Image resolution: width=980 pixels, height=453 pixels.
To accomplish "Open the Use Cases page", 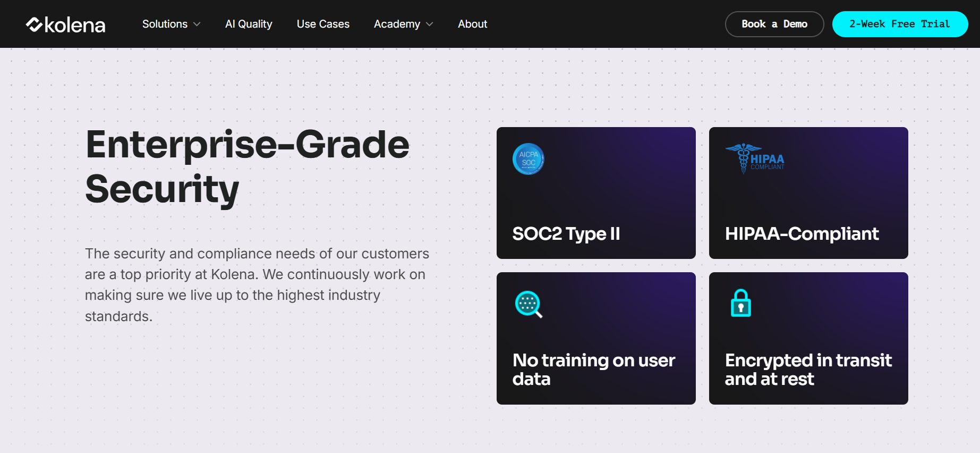I will pos(323,24).
